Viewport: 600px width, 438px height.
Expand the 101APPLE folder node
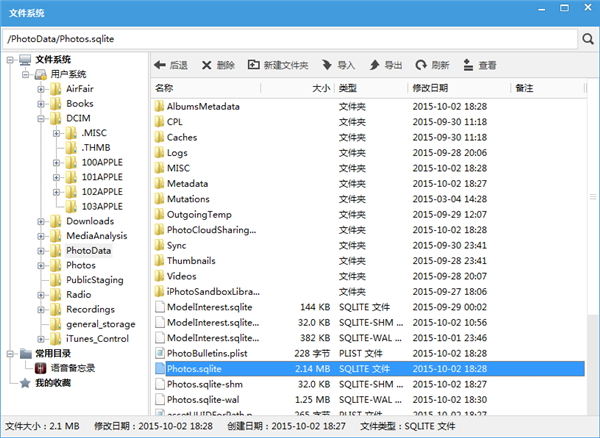click(x=56, y=177)
